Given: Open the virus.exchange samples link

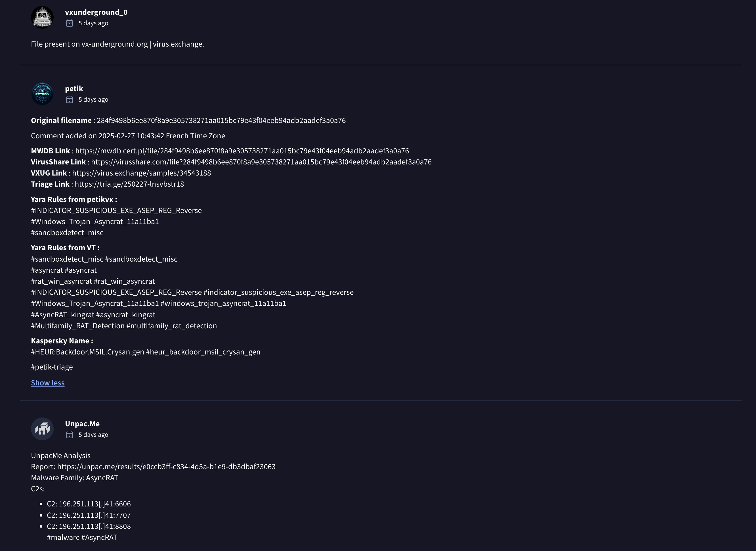Looking at the screenshot, I should [141, 173].
